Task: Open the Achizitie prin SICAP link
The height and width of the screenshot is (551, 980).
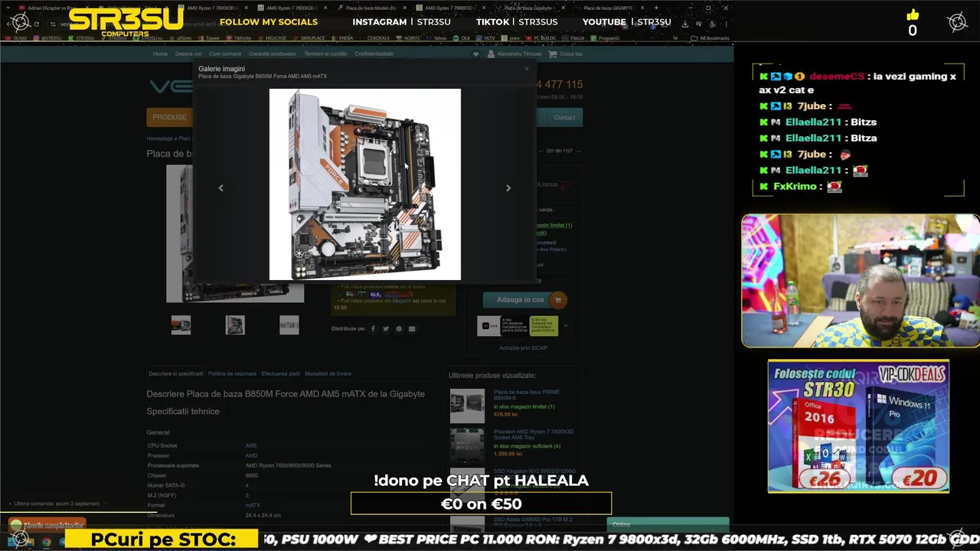Action: pos(523,348)
